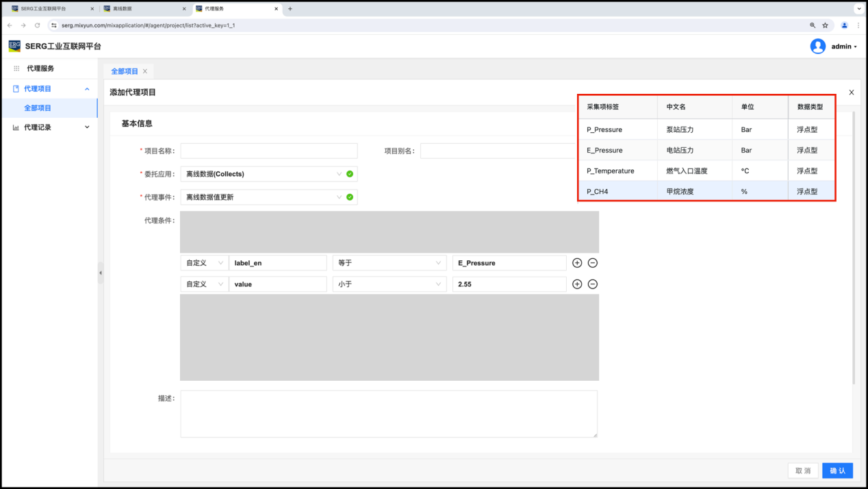This screenshot has width=868, height=489.
Task: Remove the value condition row
Action: pos(593,284)
